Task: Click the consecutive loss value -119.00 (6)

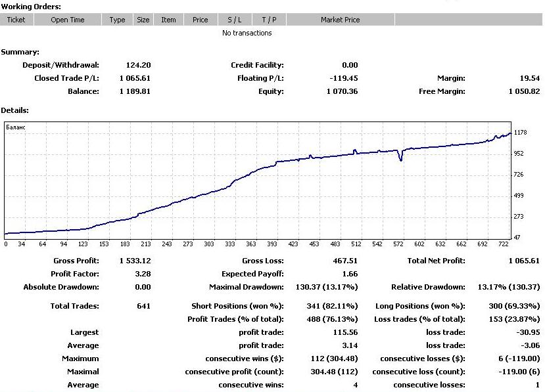Action: coord(519,372)
